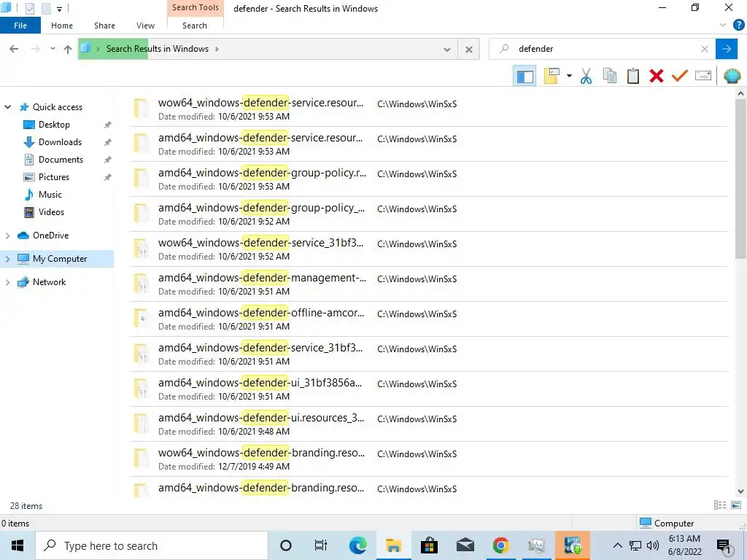Click the Cut scissors icon

coord(586,76)
